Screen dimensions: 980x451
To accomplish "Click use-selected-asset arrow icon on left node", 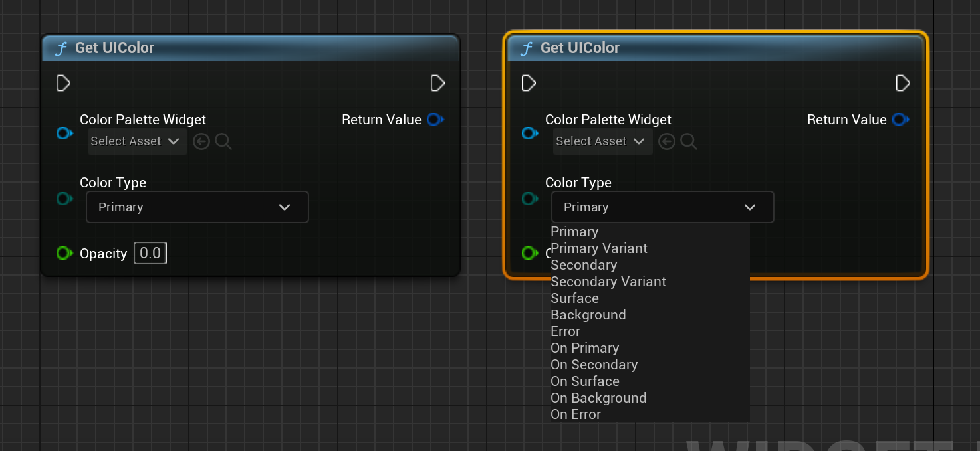I will pos(201,141).
